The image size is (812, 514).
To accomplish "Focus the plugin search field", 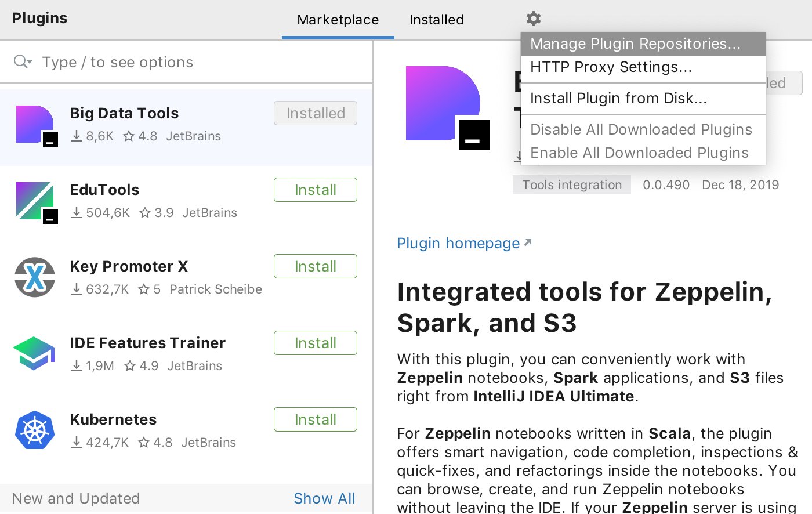I will click(186, 61).
